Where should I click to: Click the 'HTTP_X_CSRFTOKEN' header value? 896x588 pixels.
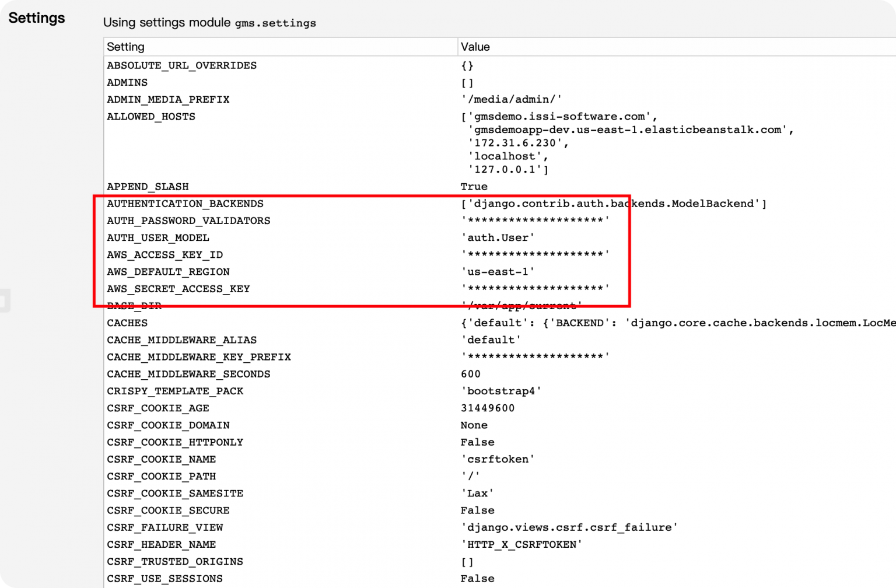coord(521,545)
